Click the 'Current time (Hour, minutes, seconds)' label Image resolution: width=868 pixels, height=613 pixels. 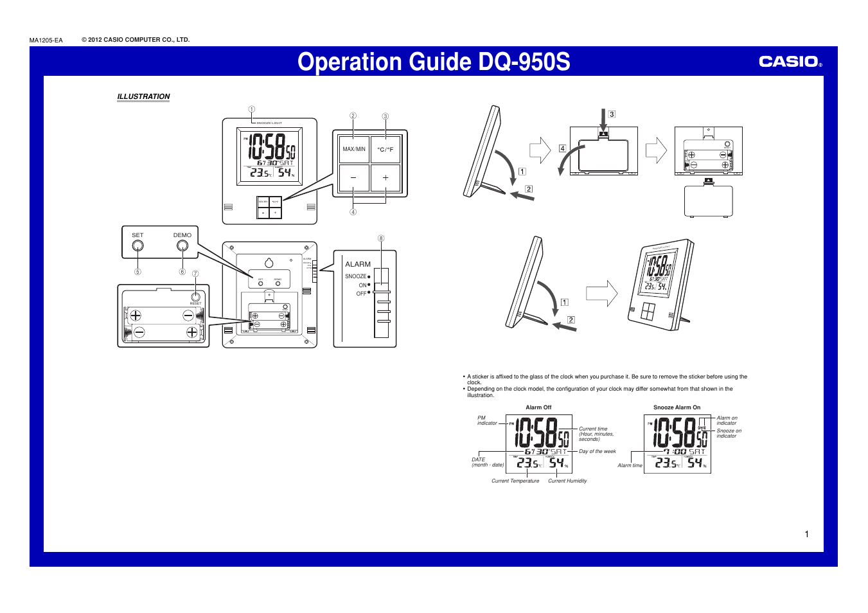(x=596, y=434)
